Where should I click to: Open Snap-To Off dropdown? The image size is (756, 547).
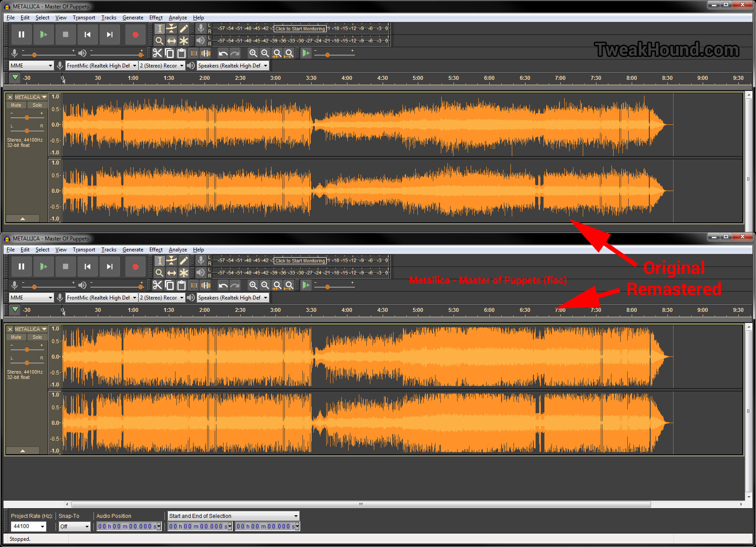74,526
